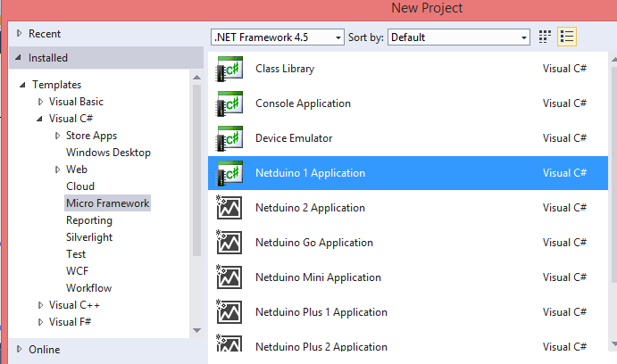The image size is (617, 364).
Task: Click Visual C# label in Class Library row
Action: [564, 69]
